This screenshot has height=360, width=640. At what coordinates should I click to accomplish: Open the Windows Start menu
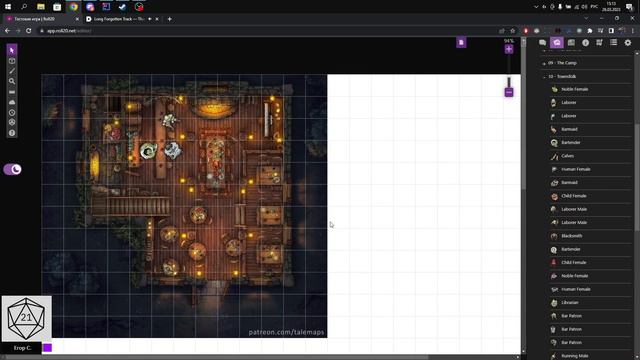point(8,7)
